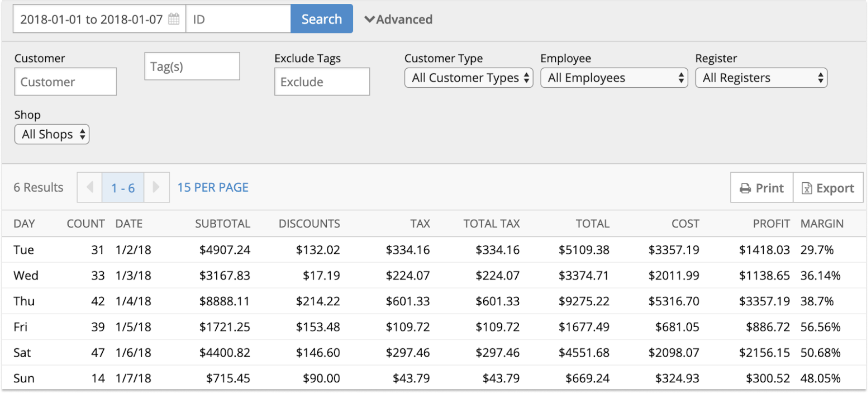Image resolution: width=868 pixels, height=393 pixels.
Task: Click the 6 Results count text
Action: pos(38,187)
